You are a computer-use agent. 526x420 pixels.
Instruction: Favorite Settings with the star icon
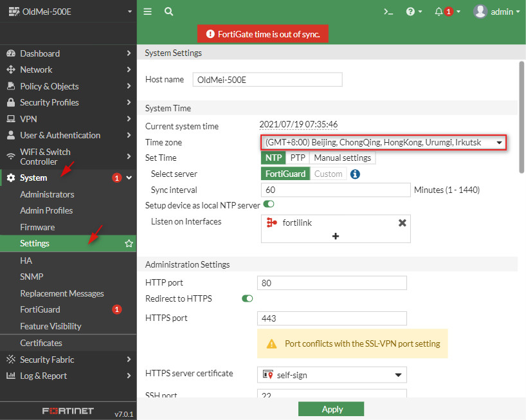point(129,243)
